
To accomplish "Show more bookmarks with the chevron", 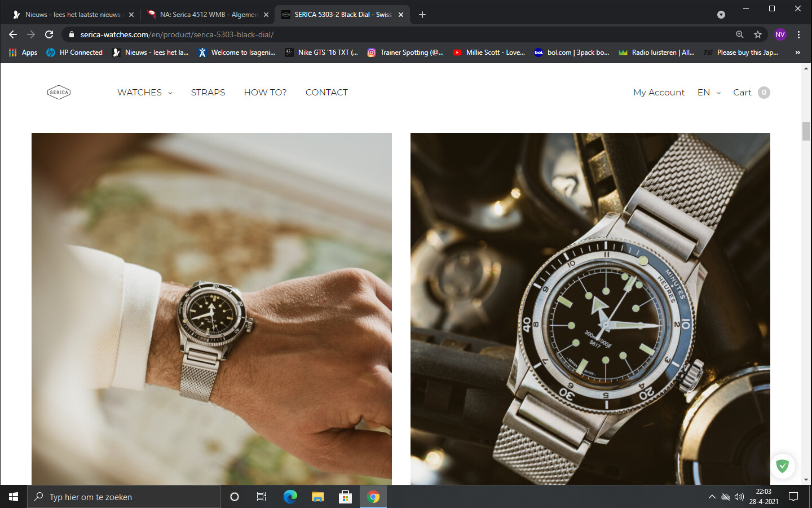I will (797, 52).
